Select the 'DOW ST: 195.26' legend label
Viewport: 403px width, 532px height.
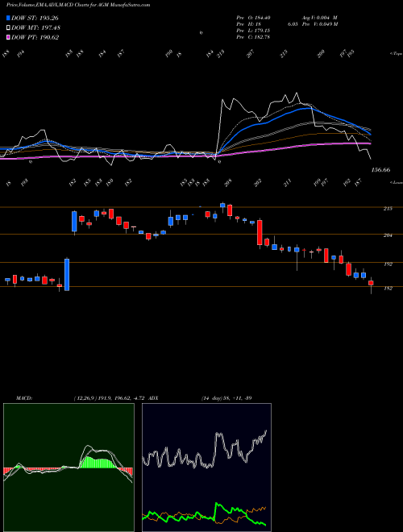coord(35,18)
